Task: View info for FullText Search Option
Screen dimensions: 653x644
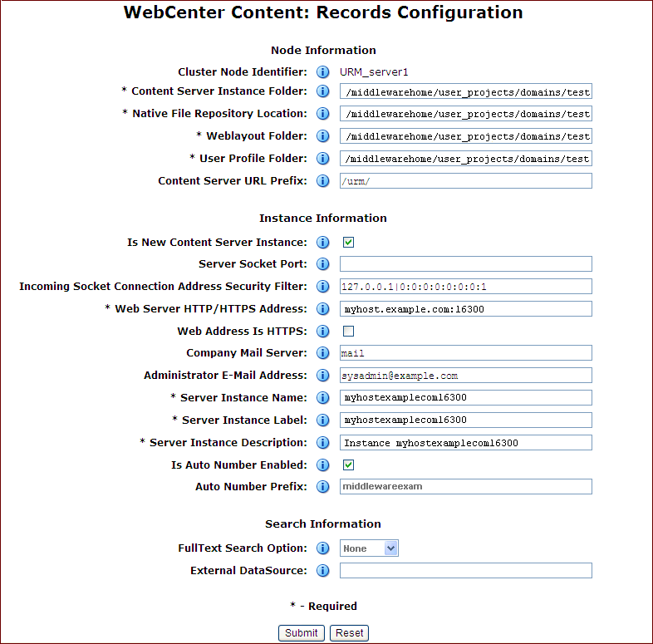Action: [322, 548]
